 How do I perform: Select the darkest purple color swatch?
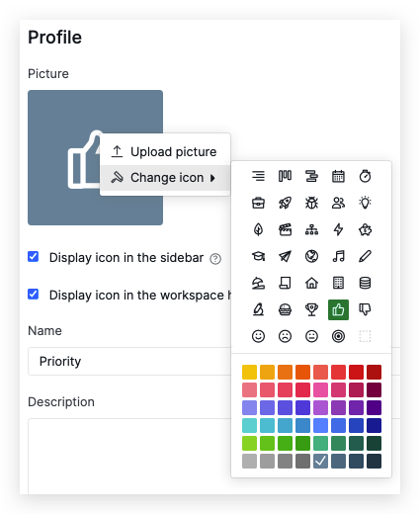[374, 407]
